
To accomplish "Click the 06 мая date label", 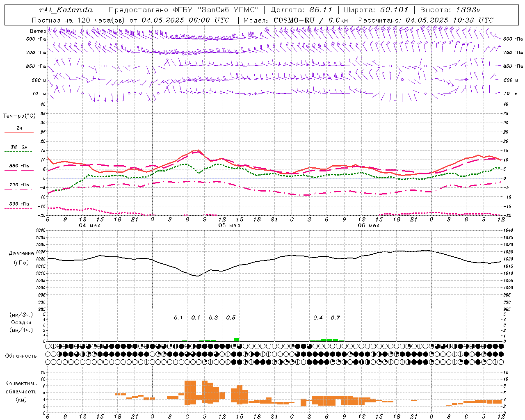I will (368, 226).
